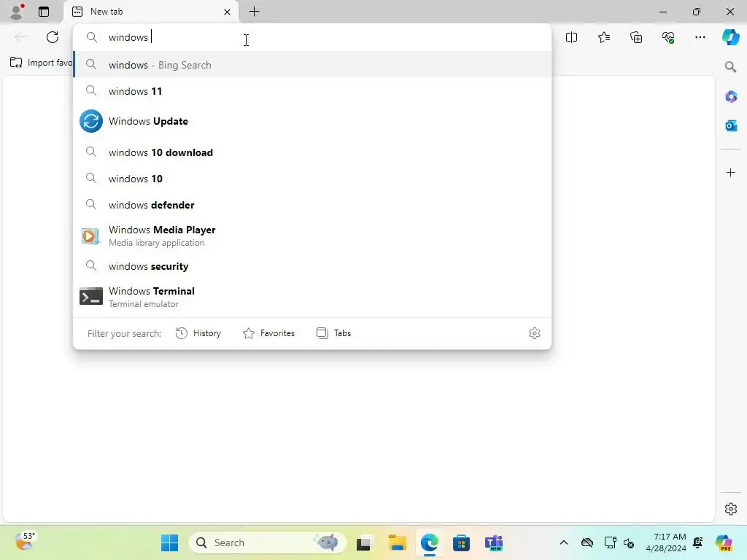Open a new tab with plus button

255,12
